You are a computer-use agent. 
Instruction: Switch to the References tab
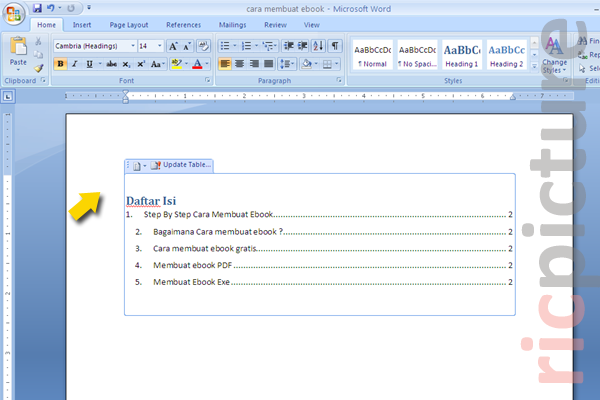point(183,25)
